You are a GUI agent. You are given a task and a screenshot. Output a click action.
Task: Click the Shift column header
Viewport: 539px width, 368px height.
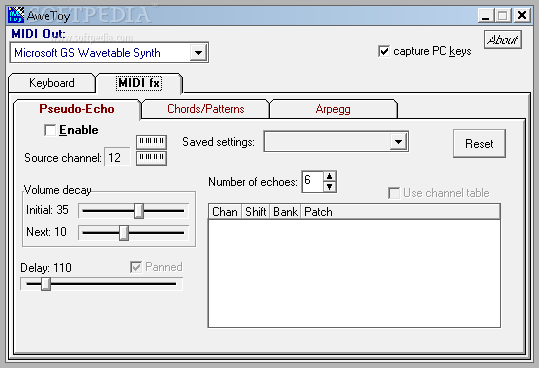point(255,212)
